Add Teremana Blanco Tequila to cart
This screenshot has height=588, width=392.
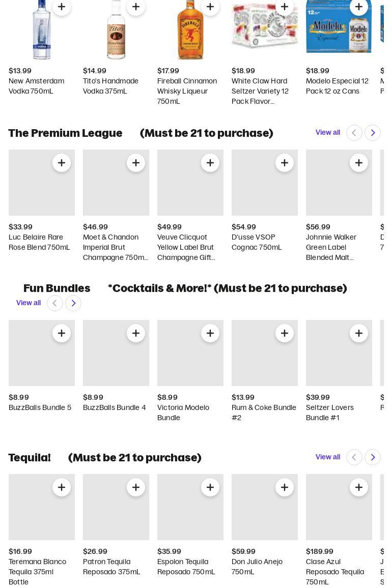click(x=62, y=487)
